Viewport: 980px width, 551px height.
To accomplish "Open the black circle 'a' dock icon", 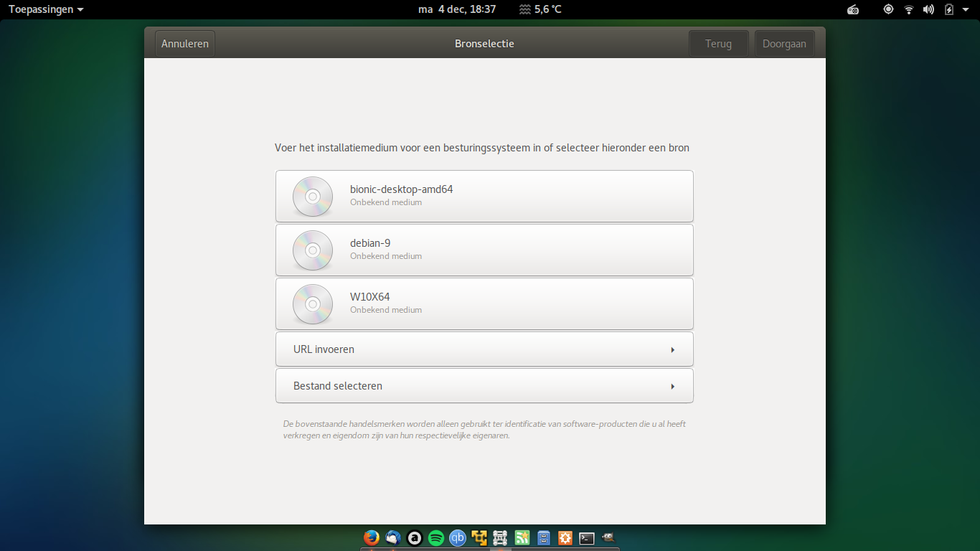I will tap(414, 537).
